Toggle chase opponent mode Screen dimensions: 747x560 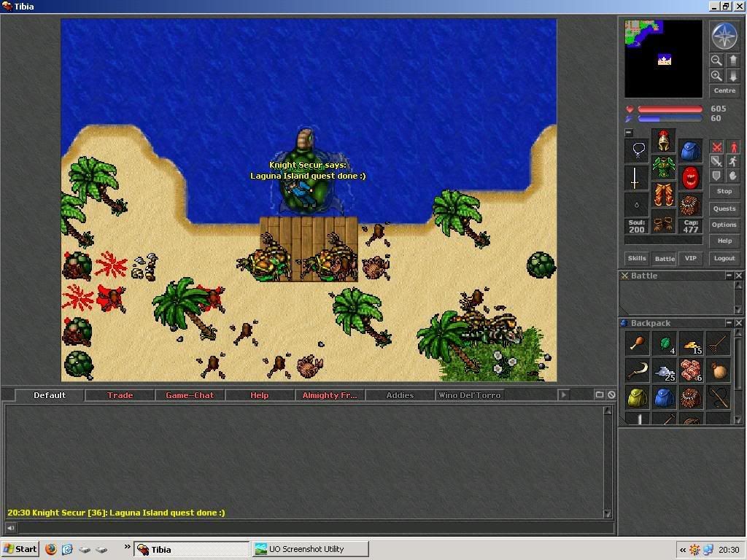point(732,161)
